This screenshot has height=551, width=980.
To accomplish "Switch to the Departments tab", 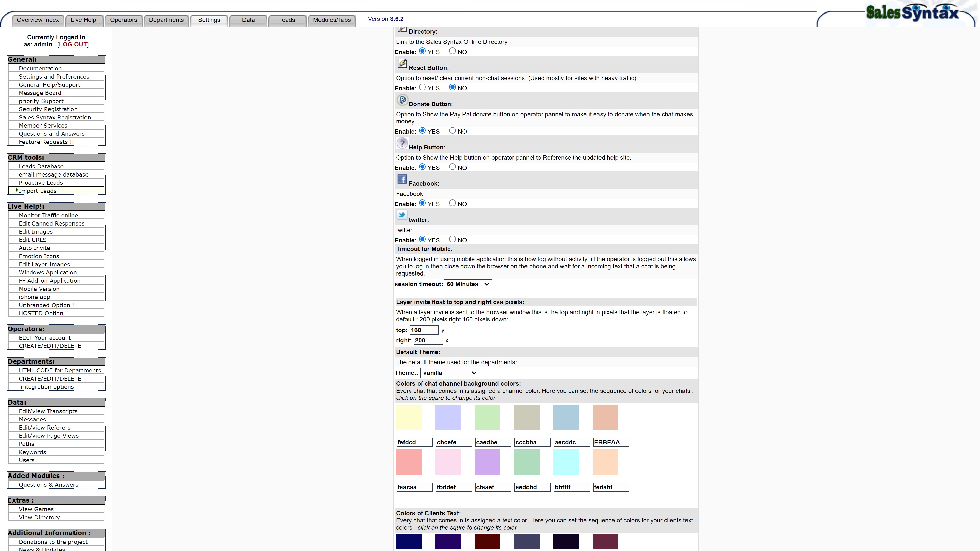I will point(166,20).
